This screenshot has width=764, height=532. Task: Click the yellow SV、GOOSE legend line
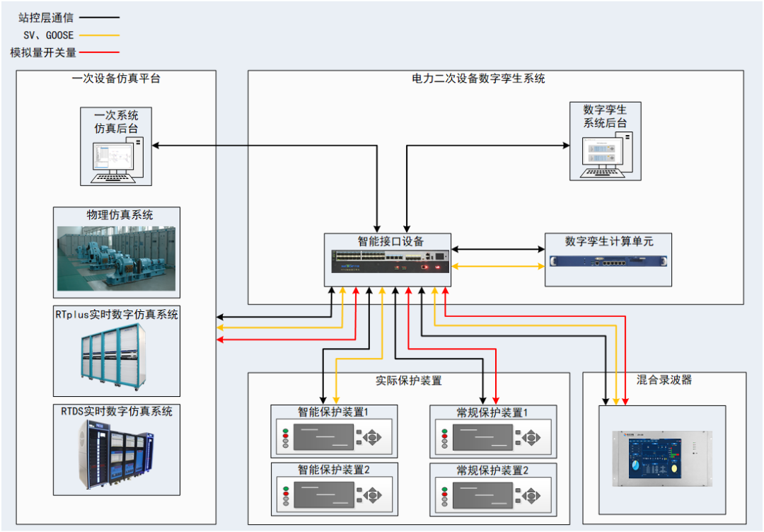pyautogui.click(x=100, y=35)
